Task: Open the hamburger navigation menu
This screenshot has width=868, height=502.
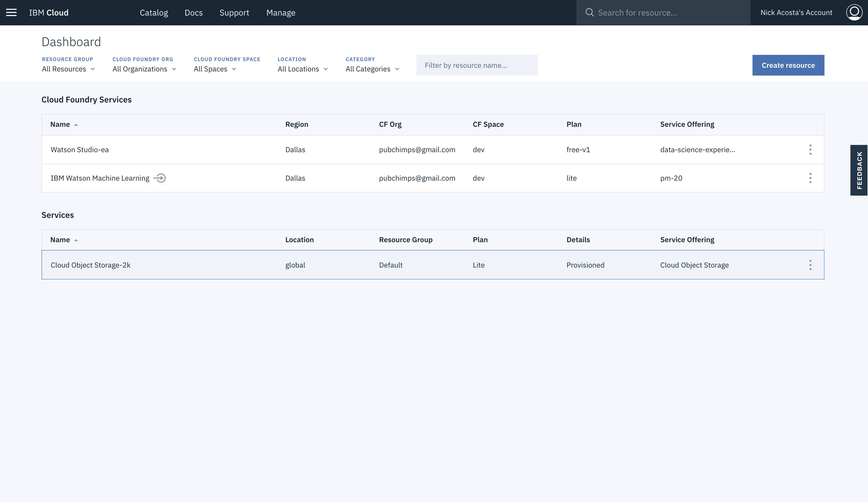Action: tap(11, 13)
